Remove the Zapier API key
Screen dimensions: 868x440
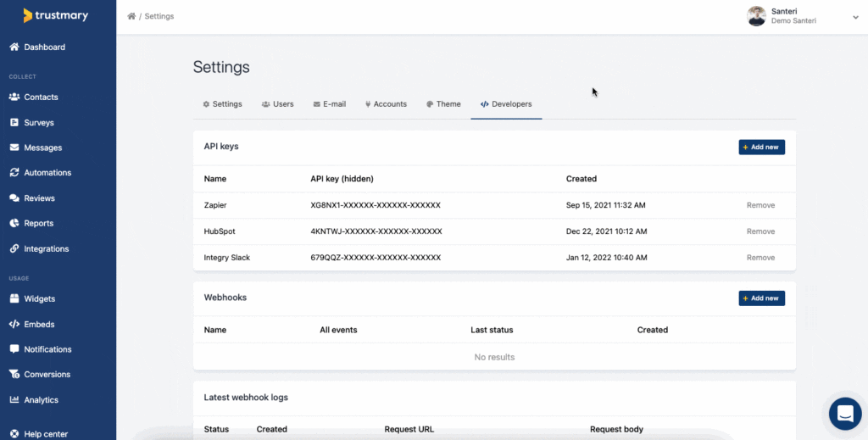point(760,205)
